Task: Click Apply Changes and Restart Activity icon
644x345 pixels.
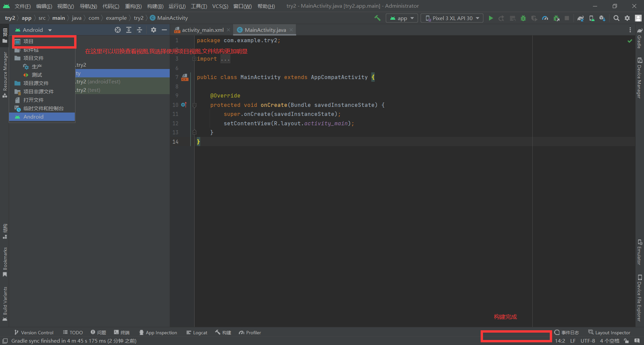Action: (x=501, y=18)
